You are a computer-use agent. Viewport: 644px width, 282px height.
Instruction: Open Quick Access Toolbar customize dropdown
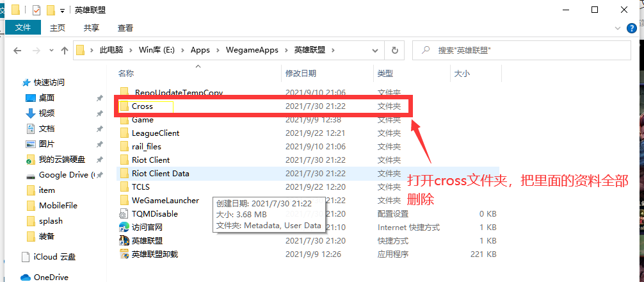click(x=63, y=11)
